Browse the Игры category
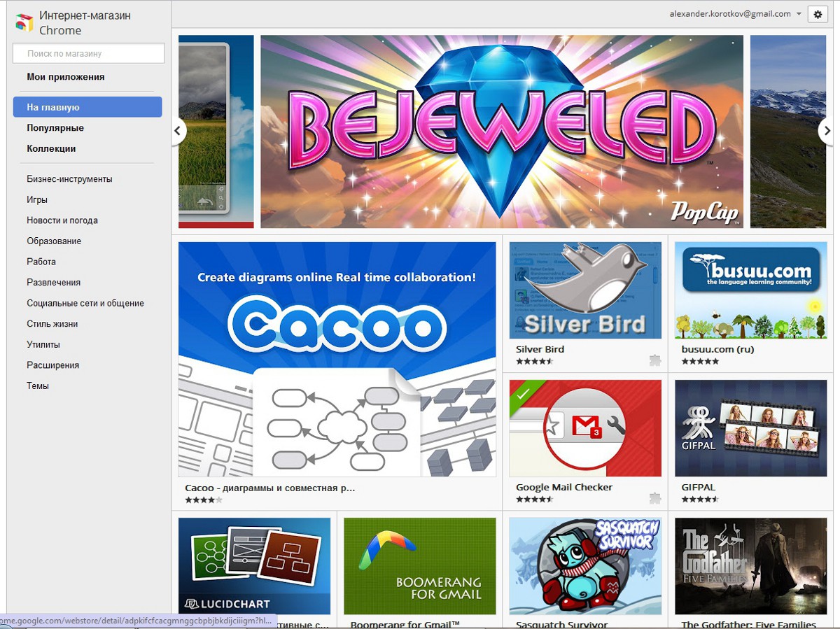Viewport: 840px width, 629px height. pos(37,199)
